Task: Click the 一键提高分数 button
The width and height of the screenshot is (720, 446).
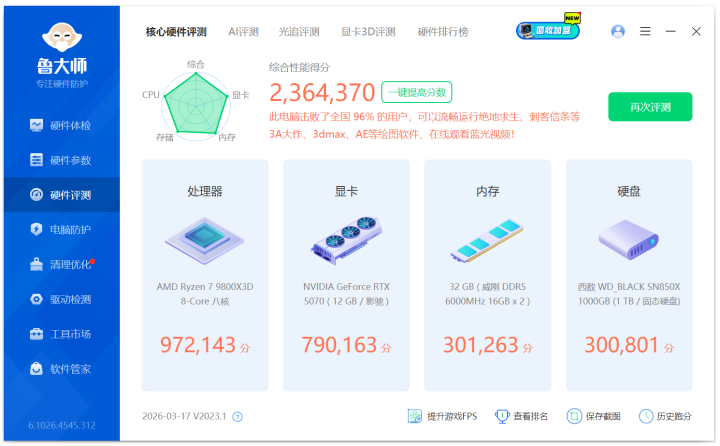Action: click(x=416, y=92)
